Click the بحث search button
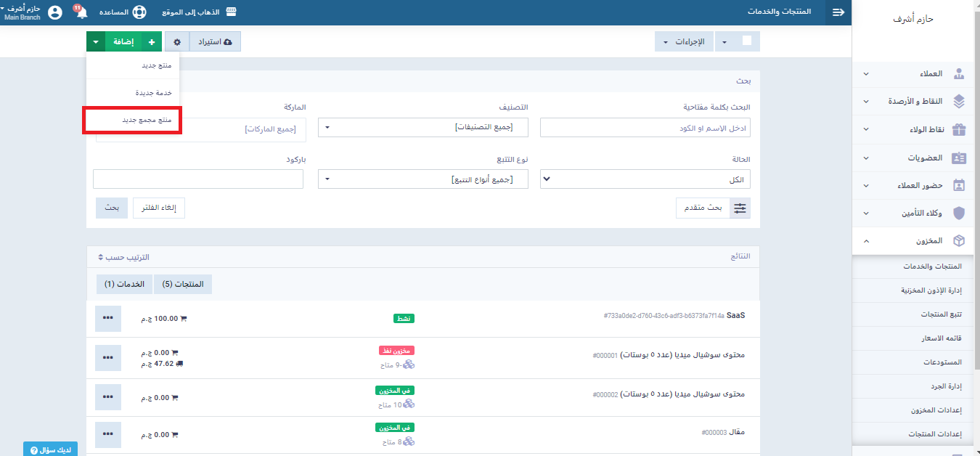Screen dimensions: 980x456 pos(112,208)
